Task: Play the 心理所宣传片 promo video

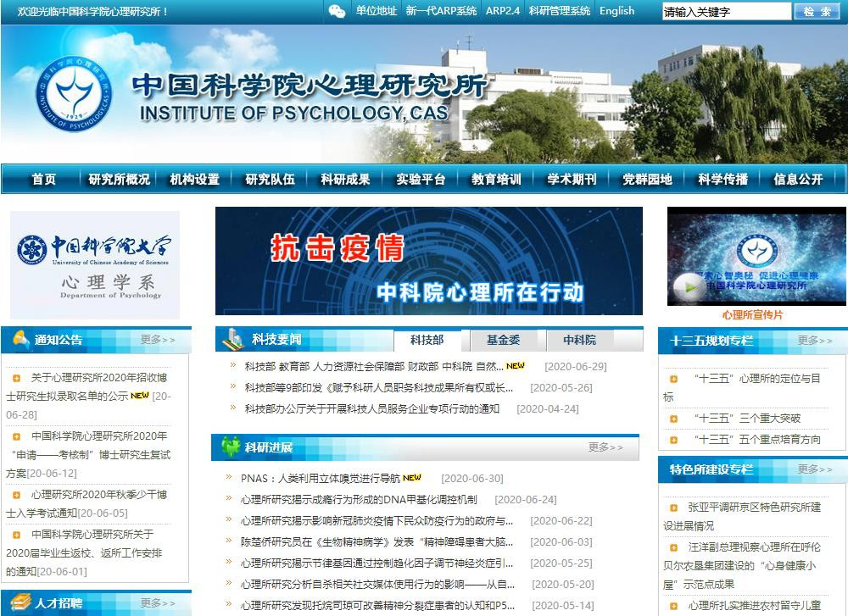Action: [x=689, y=287]
